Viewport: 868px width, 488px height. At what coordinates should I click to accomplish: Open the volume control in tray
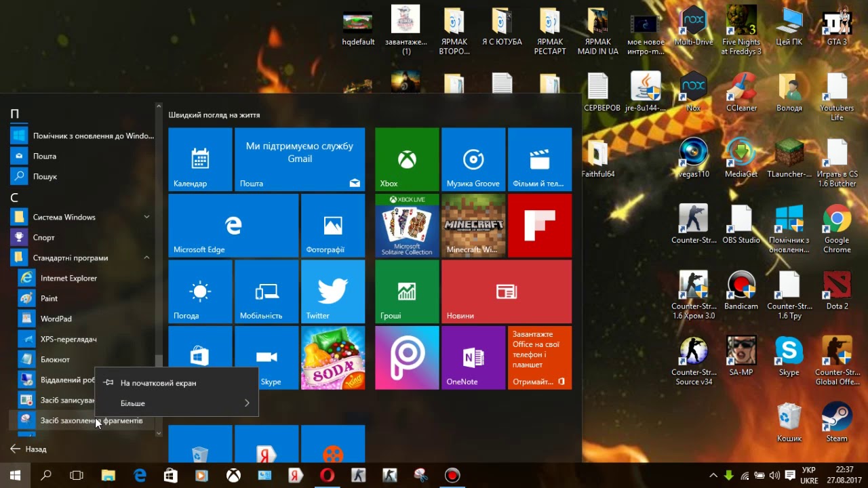(774, 476)
